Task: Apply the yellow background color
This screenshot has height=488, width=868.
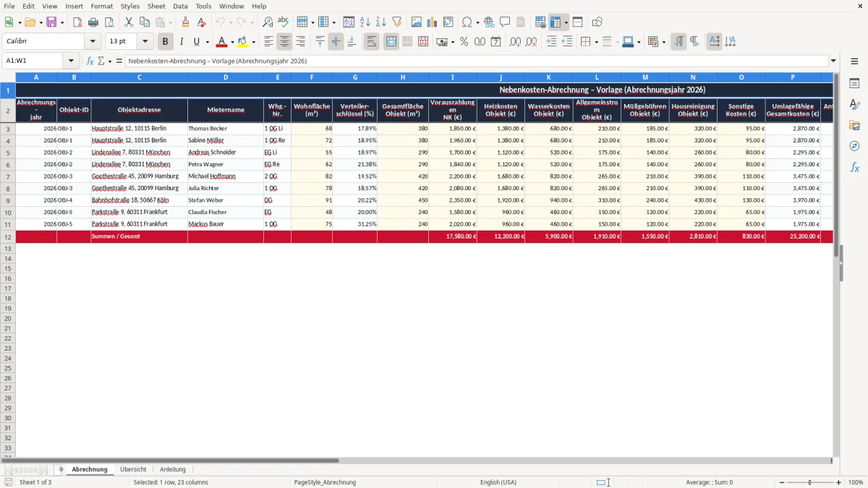Action: (244, 42)
